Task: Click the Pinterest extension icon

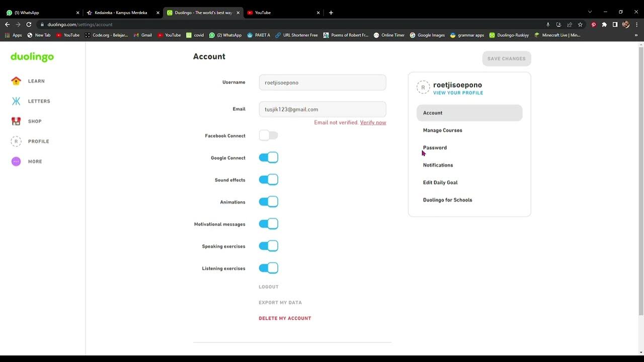Action: (594, 24)
